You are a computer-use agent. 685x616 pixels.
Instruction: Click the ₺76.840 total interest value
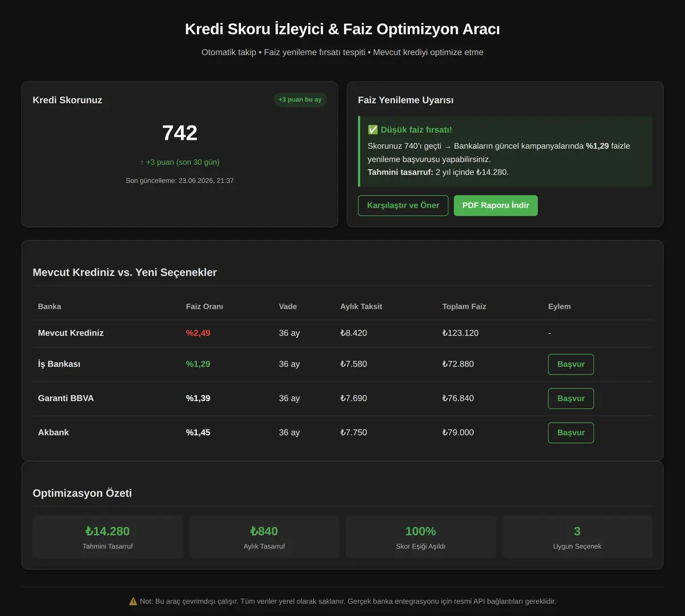point(458,399)
